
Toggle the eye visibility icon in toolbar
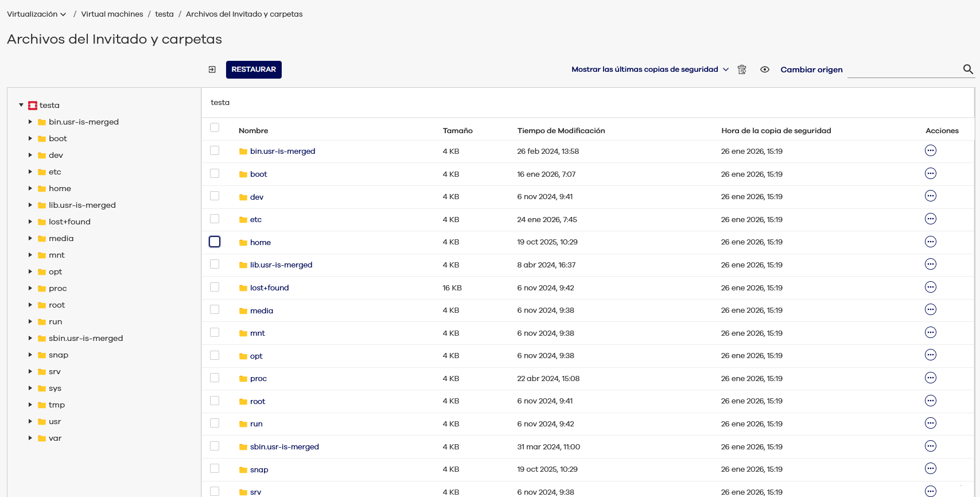click(765, 69)
